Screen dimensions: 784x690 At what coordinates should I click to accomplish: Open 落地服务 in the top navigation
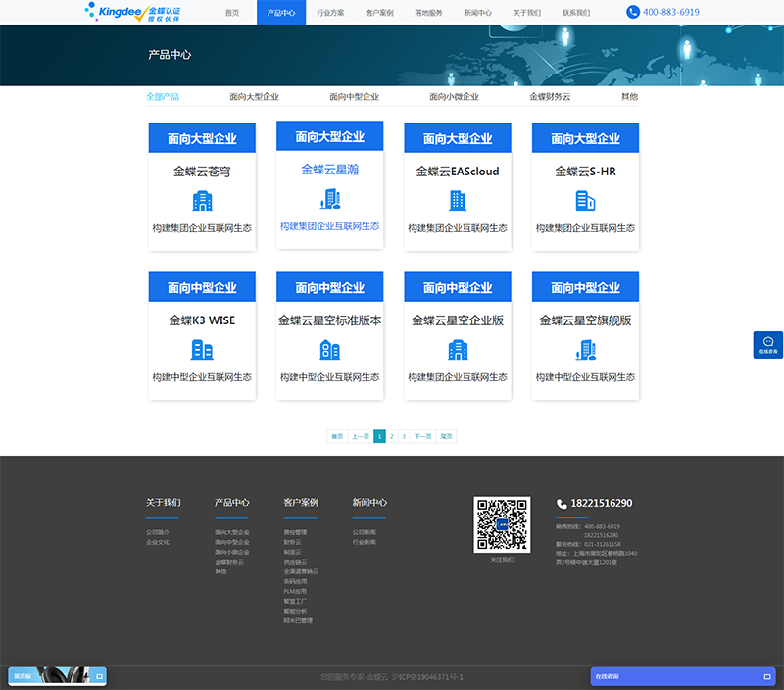(428, 13)
